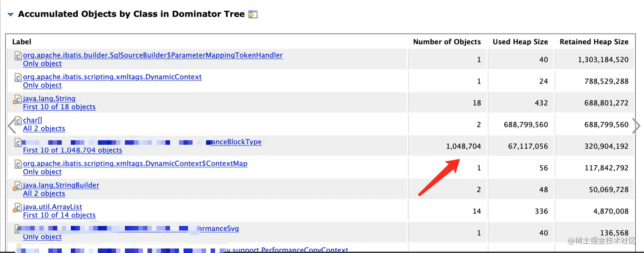
Task: Open the blurred anceBlockType class link
Action: click(x=236, y=142)
